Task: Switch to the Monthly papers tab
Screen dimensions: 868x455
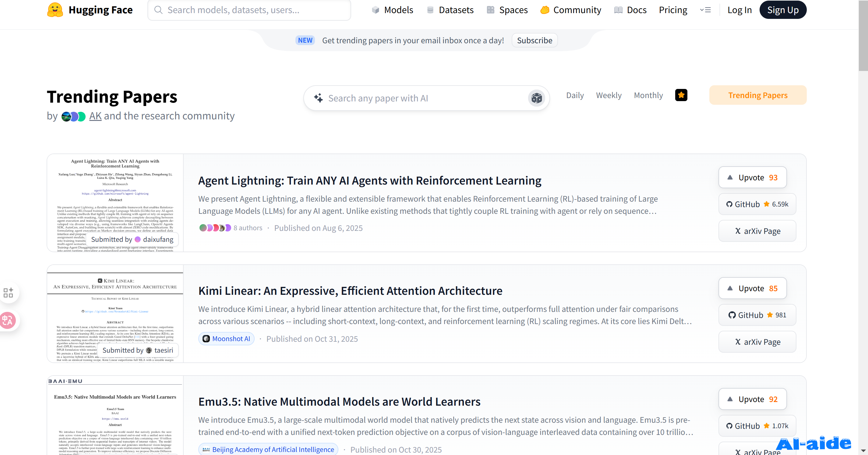Action: (x=648, y=95)
